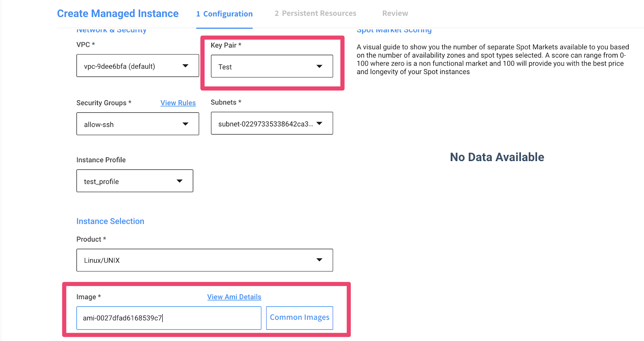Click the Spot Market scoring description paragraph

point(493,59)
